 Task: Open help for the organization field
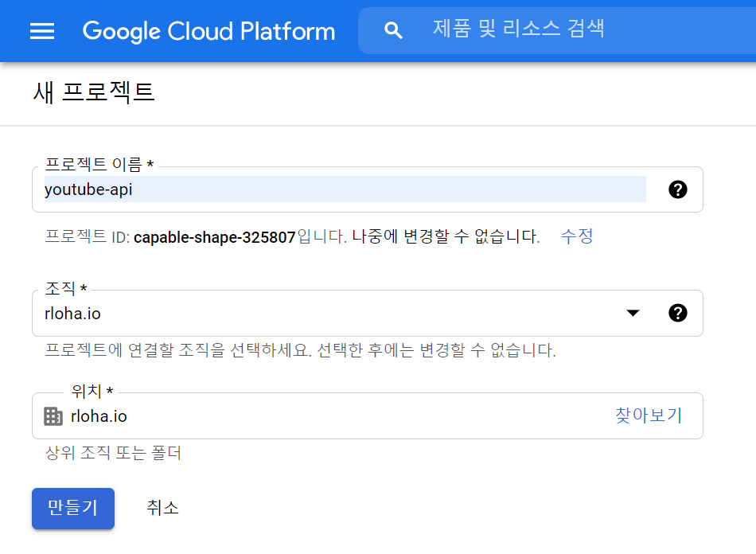coord(677,313)
